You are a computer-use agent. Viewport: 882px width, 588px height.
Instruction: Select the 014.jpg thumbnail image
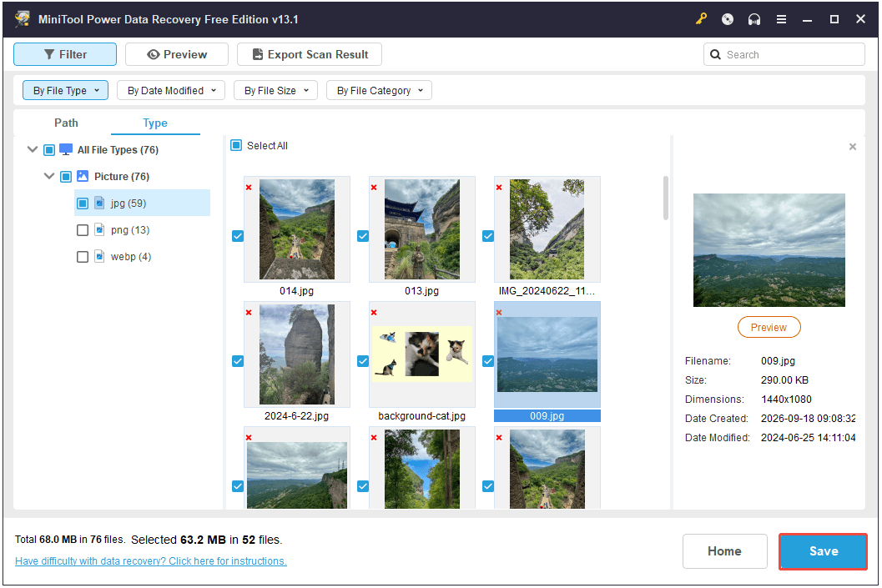[297, 229]
